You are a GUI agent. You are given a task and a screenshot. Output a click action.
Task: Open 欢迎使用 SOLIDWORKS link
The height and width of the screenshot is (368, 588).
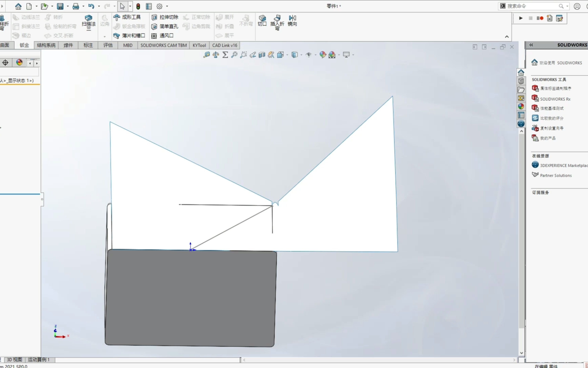[x=557, y=63]
